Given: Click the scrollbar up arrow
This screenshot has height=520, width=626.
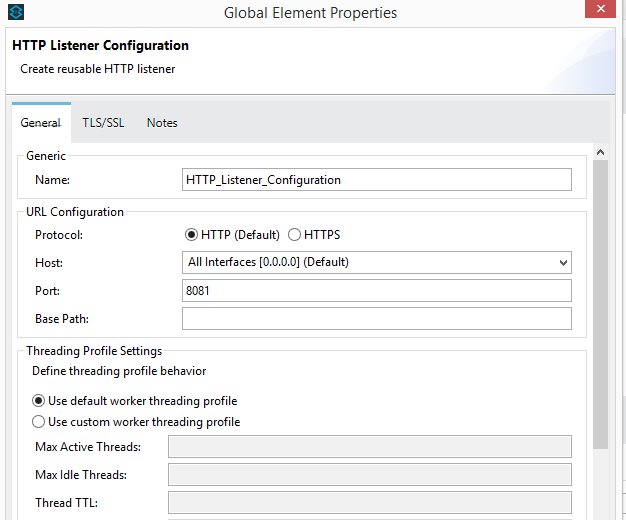Looking at the screenshot, I should (x=600, y=153).
